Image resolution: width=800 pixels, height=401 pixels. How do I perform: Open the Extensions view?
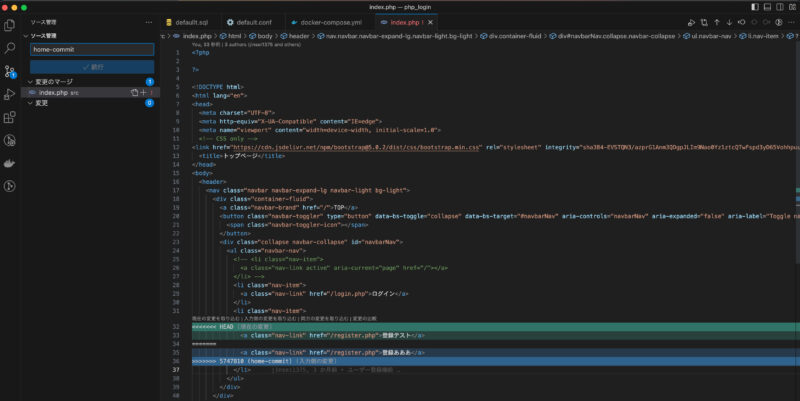9,117
